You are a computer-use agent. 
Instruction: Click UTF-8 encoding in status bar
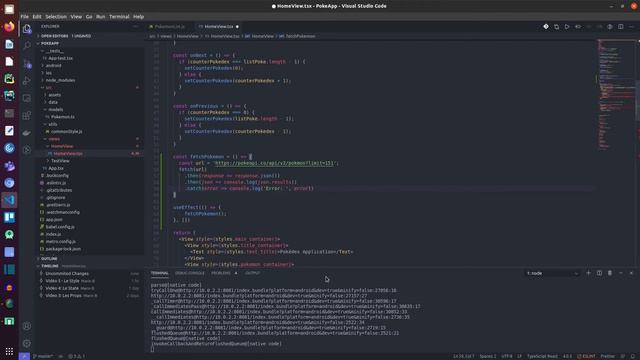pyautogui.click(x=507, y=356)
